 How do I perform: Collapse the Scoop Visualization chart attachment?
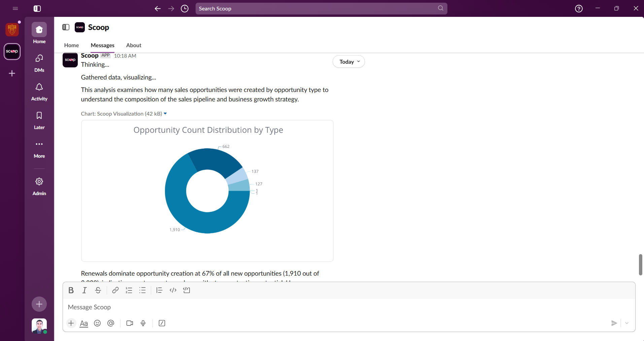(x=165, y=114)
